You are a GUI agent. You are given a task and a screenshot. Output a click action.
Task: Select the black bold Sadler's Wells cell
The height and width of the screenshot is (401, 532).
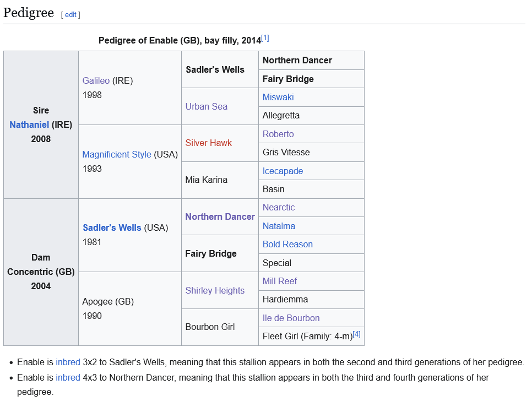click(215, 69)
